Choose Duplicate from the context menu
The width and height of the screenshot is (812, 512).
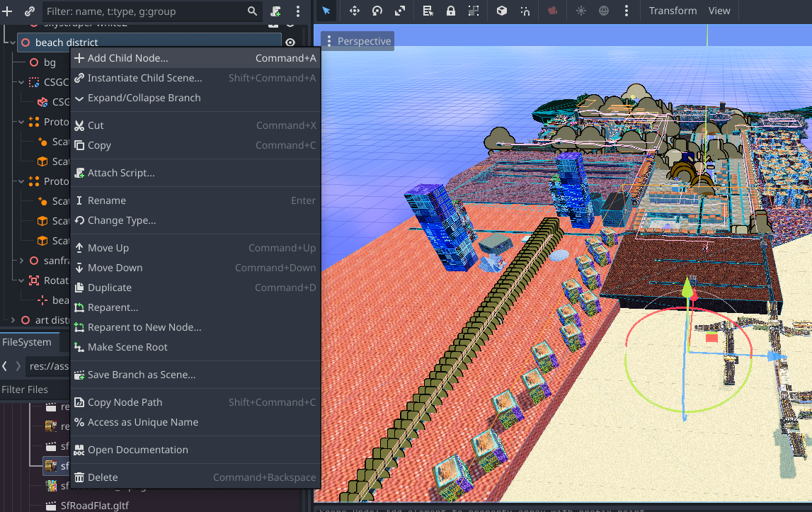coord(195,288)
